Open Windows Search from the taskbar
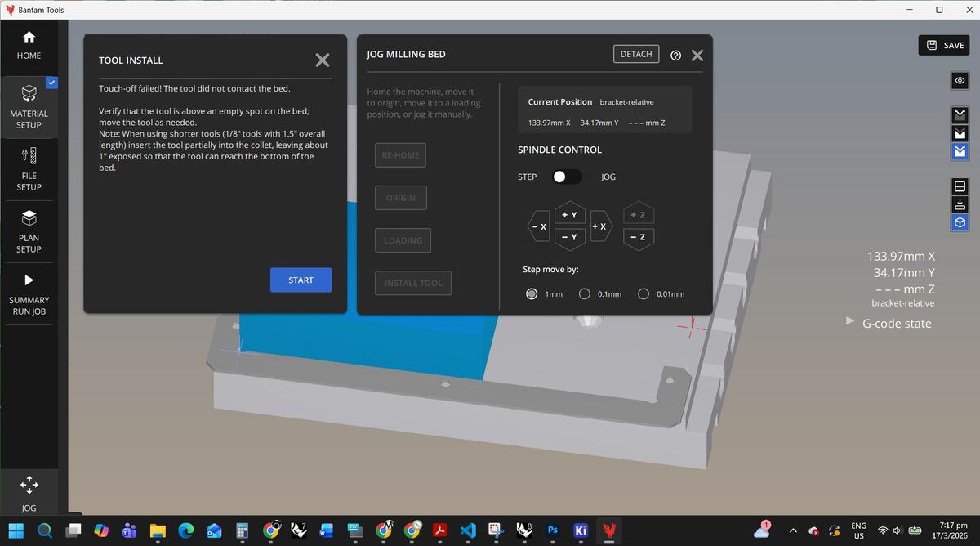Image resolution: width=980 pixels, height=546 pixels. tap(45, 530)
